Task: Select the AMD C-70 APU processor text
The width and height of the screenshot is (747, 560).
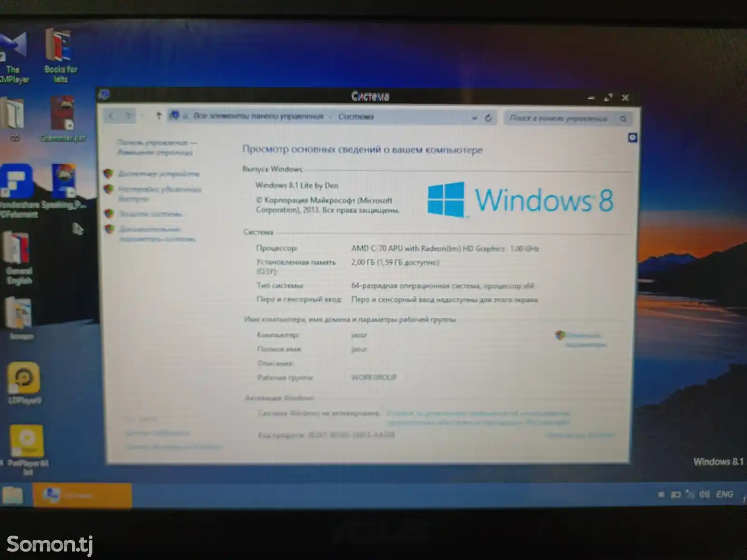Action: point(445,248)
